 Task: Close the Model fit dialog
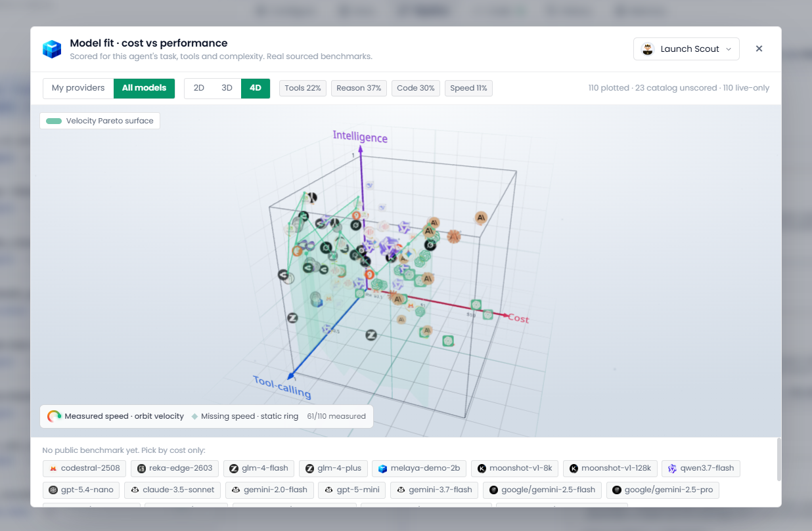759,49
